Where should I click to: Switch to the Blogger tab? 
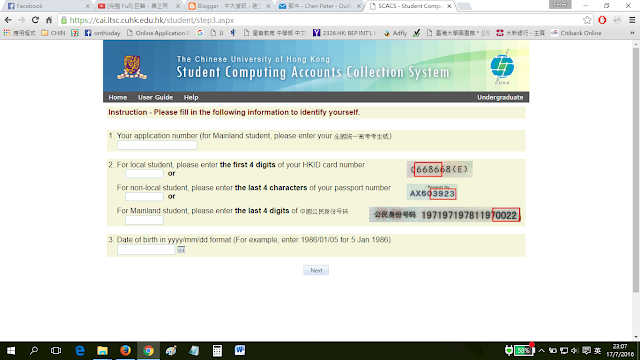[x=230, y=6]
